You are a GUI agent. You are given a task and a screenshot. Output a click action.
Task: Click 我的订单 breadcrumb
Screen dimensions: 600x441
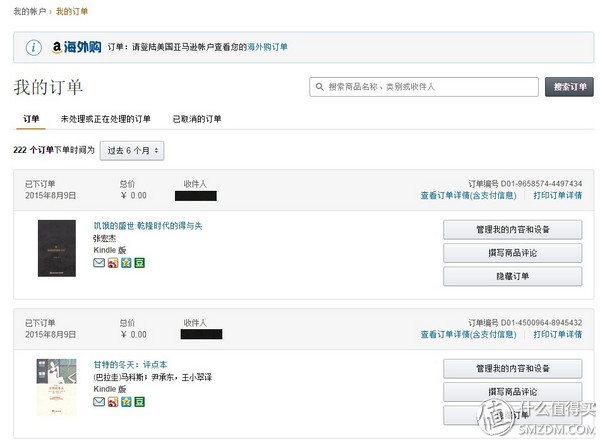[x=72, y=11]
